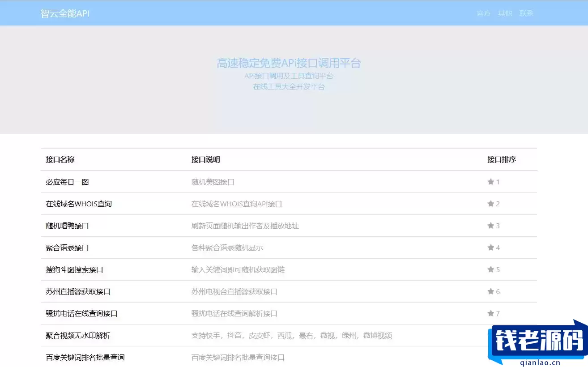Click the star icon in the 随机唱鸭接口 row
The height and width of the screenshot is (367, 588).
[491, 226]
